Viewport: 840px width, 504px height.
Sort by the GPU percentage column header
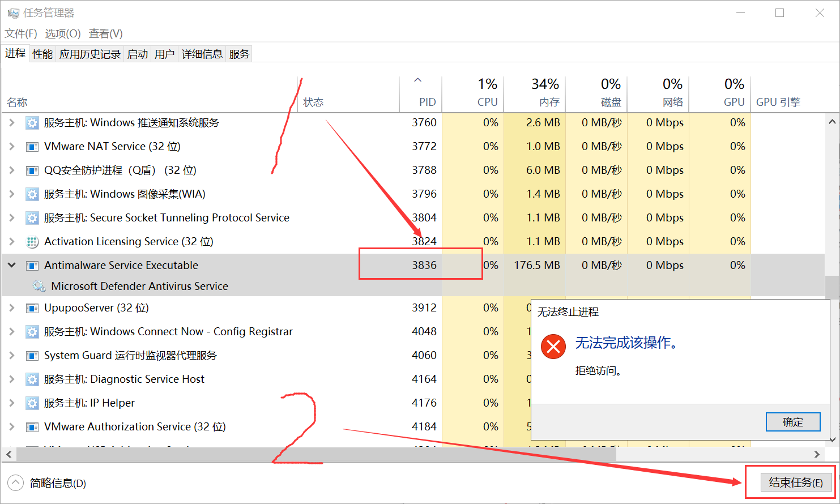click(x=719, y=95)
